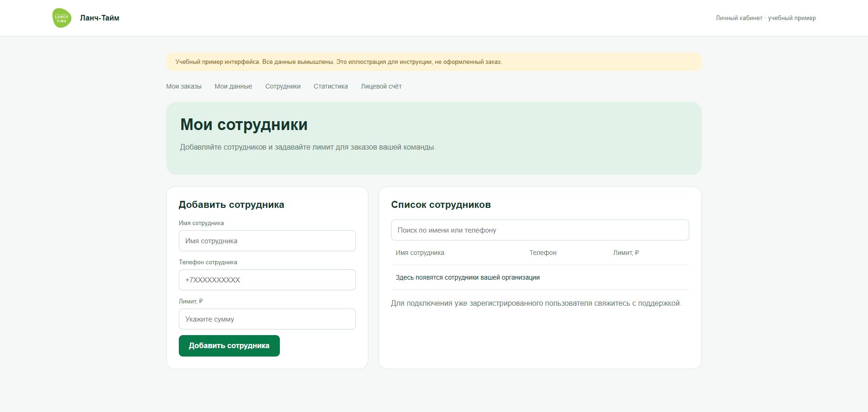This screenshot has height=412, width=868.
Task: Open the Мои заказы tab
Action: click(184, 86)
